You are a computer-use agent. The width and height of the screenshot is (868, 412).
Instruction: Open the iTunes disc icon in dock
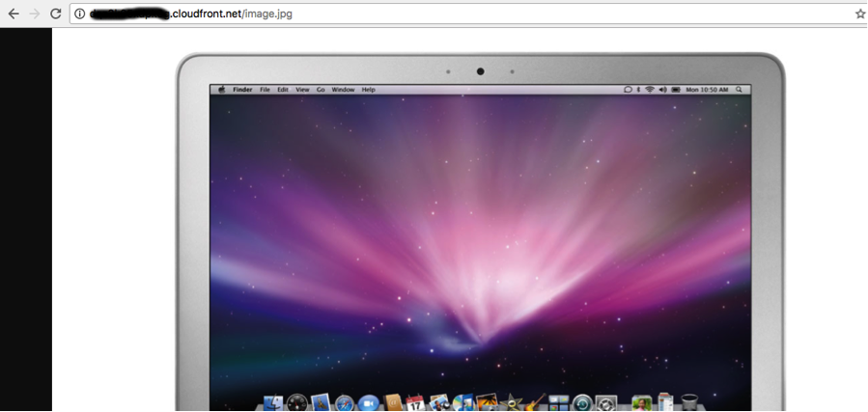pyautogui.click(x=463, y=402)
